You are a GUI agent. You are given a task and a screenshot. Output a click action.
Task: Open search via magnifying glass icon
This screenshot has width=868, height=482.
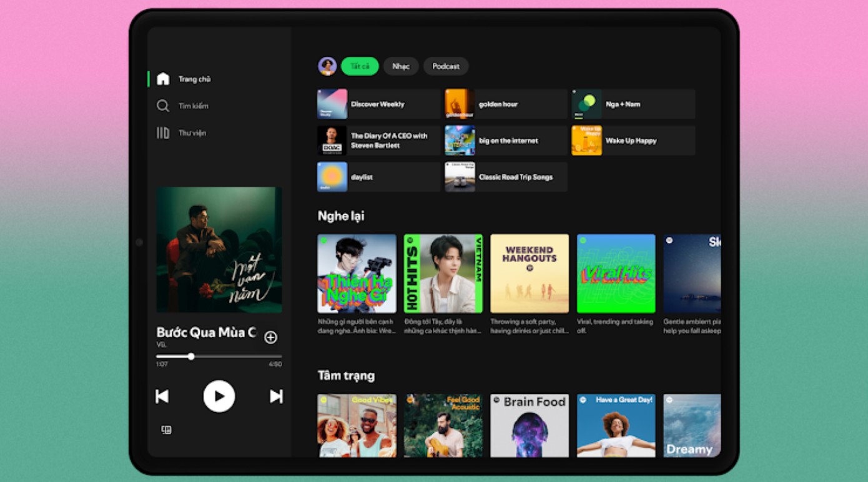tap(163, 106)
